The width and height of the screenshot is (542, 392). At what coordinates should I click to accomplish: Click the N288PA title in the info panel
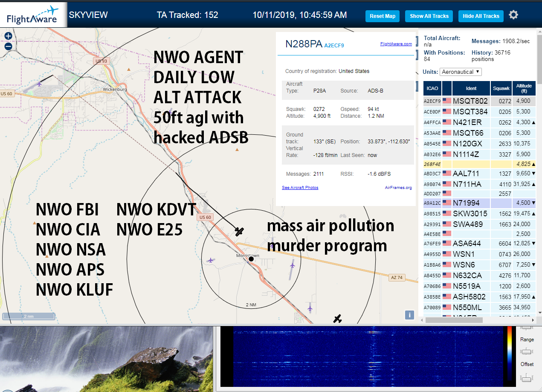coord(304,44)
